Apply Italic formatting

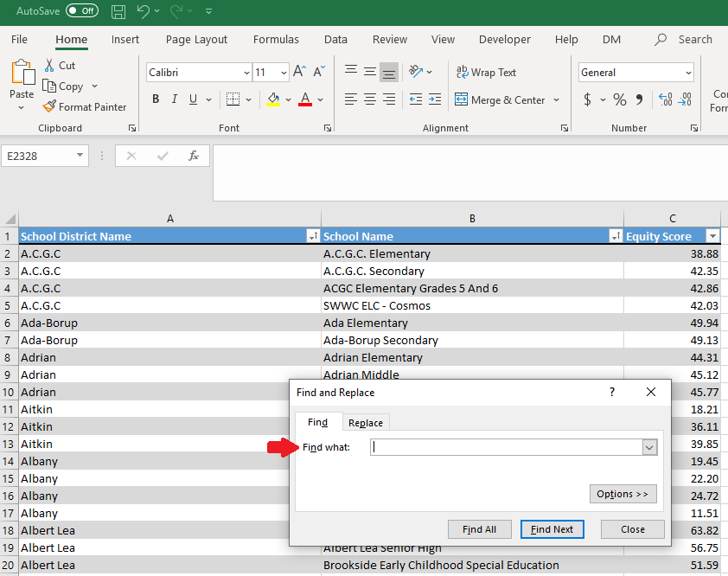click(x=175, y=99)
